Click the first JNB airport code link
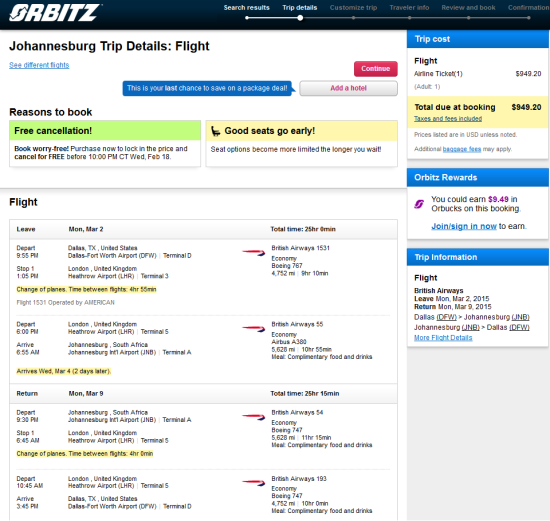 coord(520,317)
